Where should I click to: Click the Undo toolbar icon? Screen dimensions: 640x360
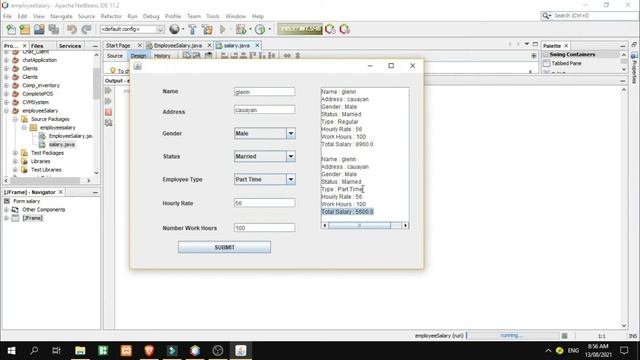pos(72,29)
